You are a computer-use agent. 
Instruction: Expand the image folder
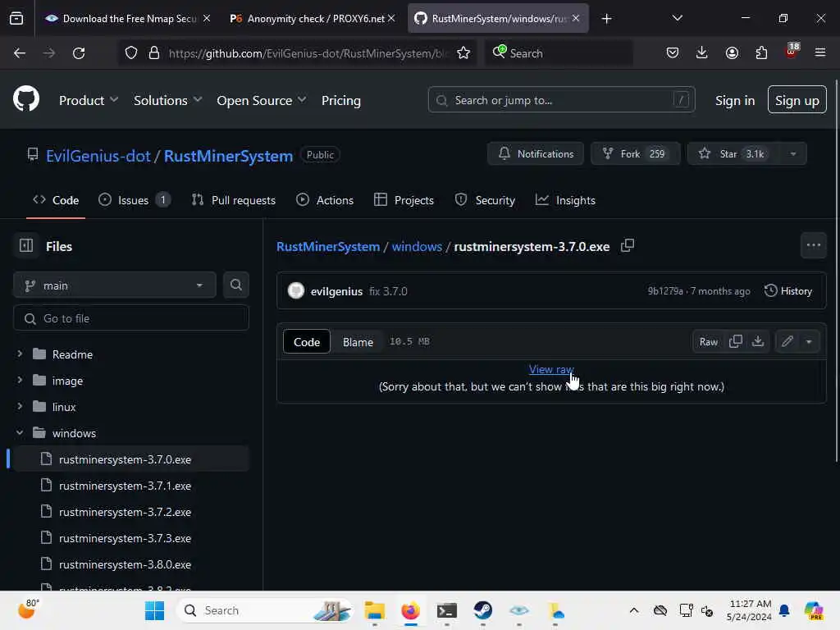pos(20,381)
